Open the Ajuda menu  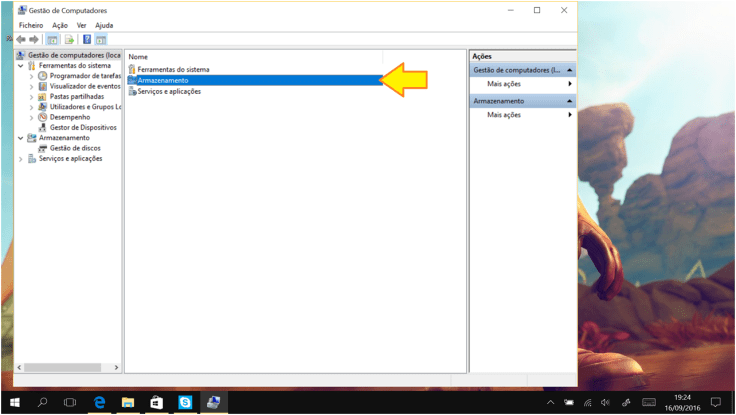point(104,25)
